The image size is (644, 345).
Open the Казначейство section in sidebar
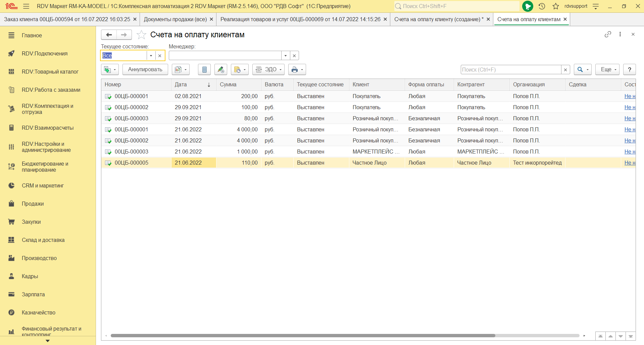pyautogui.click(x=39, y=312)
